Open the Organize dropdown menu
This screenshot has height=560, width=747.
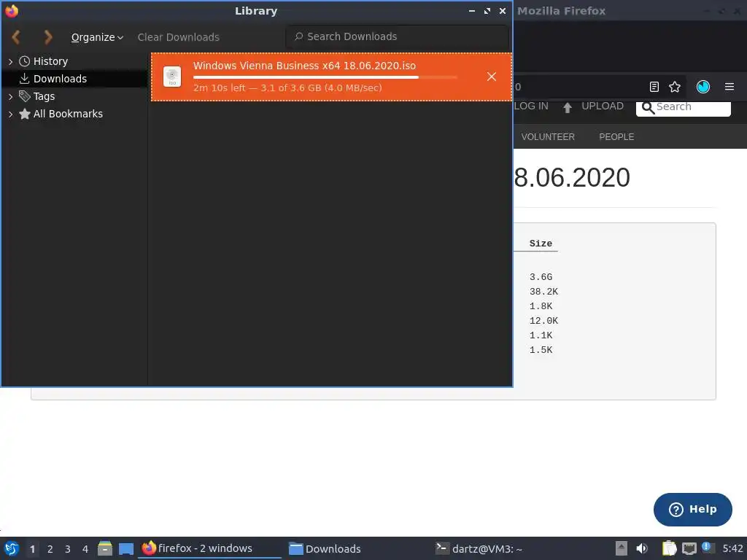point(97,37)
